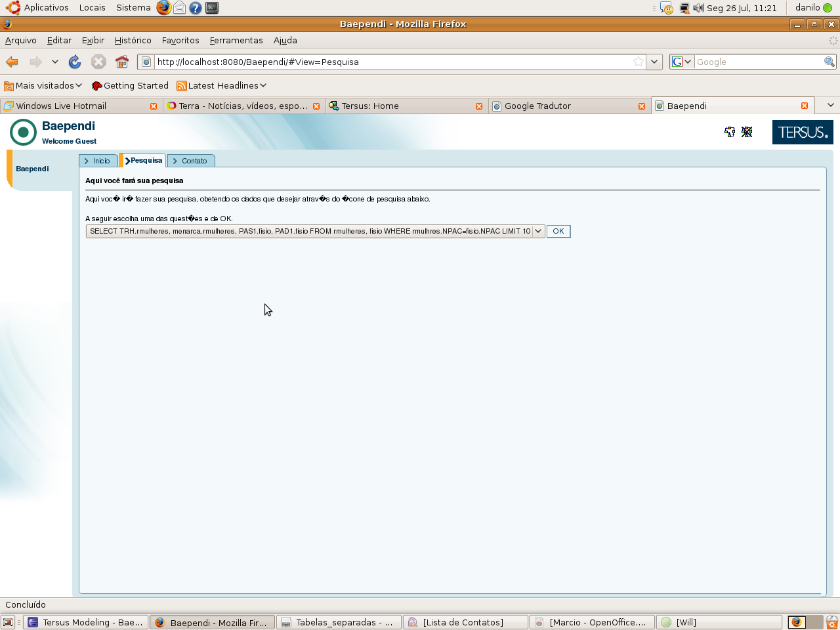Click the bookmark star in address bar

point(638,62)
